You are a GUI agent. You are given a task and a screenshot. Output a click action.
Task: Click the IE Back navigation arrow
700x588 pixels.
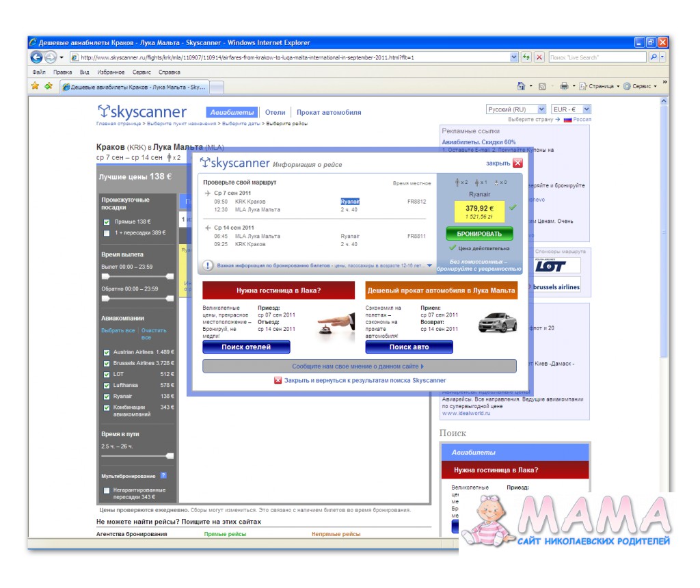coord(37,57)
